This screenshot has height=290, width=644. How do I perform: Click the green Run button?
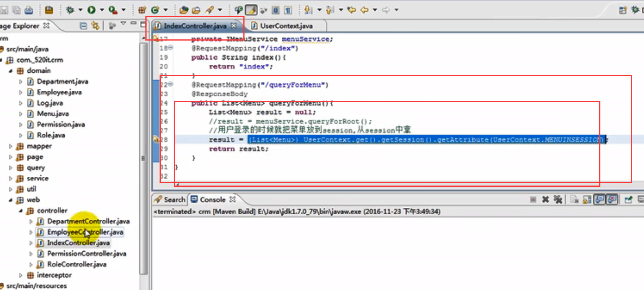coord(91,10)
